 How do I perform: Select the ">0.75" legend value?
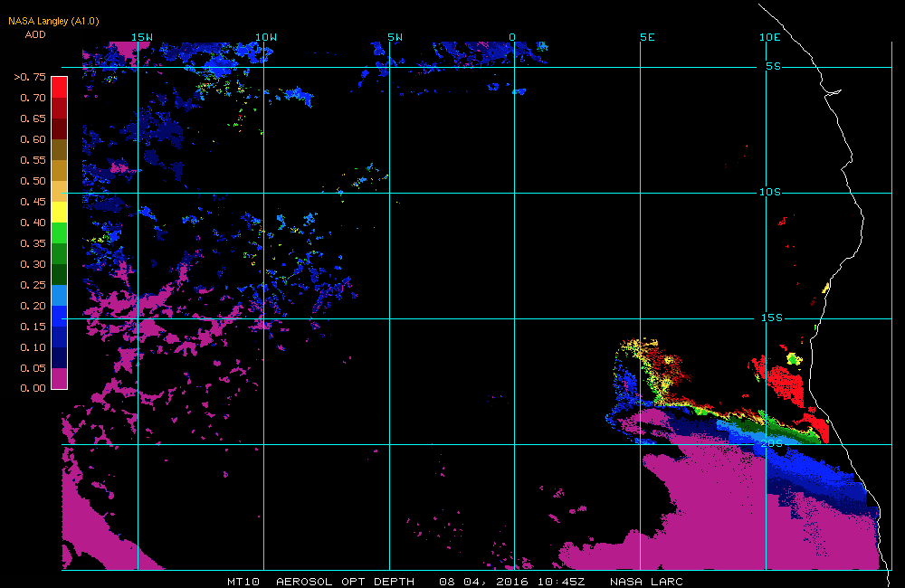tap(30, 77)
